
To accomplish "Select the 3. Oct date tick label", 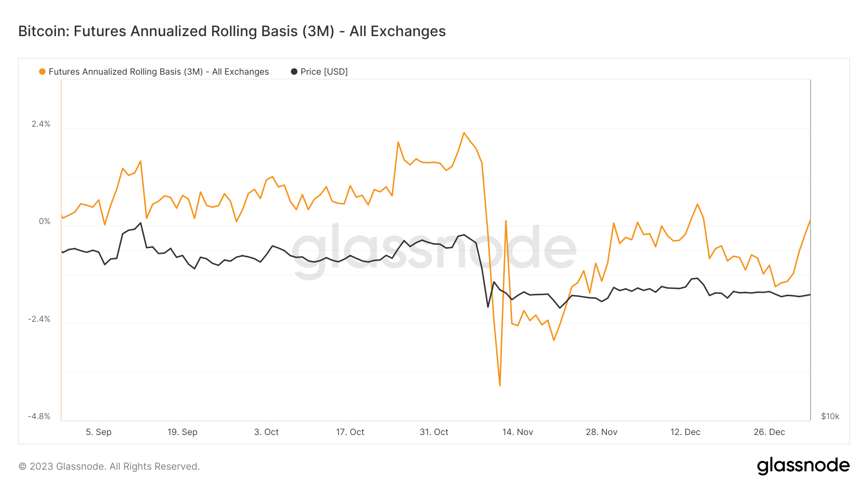I will 266,432.
